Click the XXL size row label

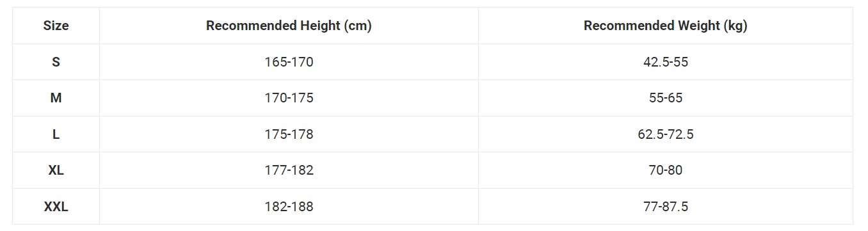click(x=56, y=207)
